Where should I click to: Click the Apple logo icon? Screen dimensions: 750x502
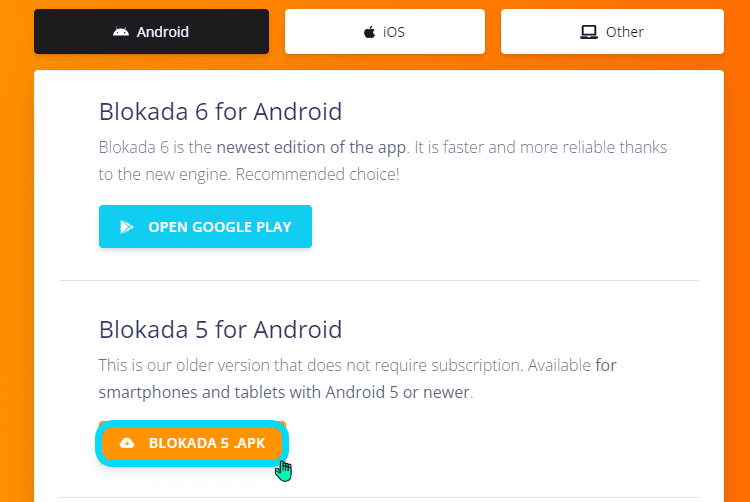pyautogui.click(x=369, y=32)
